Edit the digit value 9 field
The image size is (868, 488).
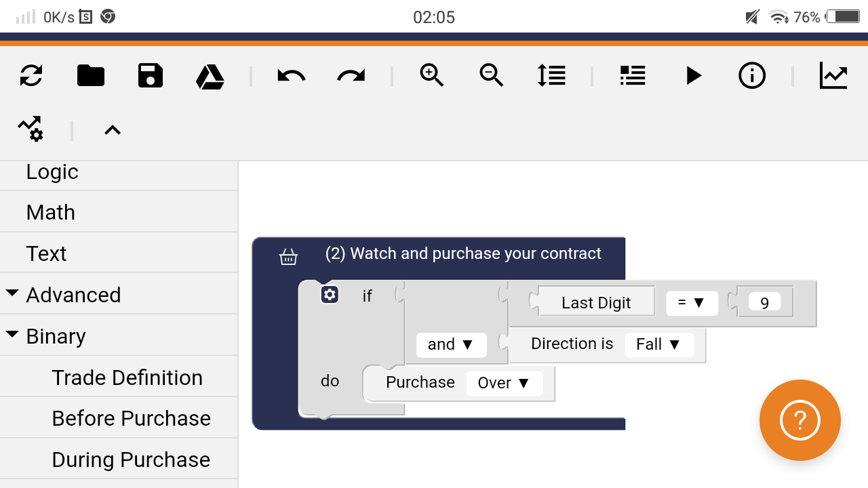point(765,302)
